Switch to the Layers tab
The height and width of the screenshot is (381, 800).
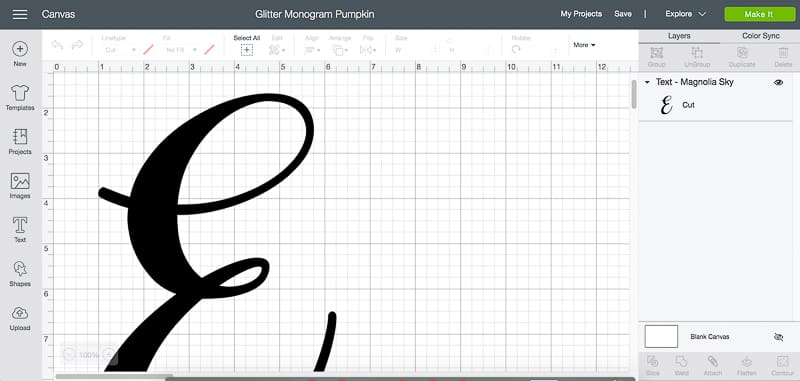coord(679,36)
